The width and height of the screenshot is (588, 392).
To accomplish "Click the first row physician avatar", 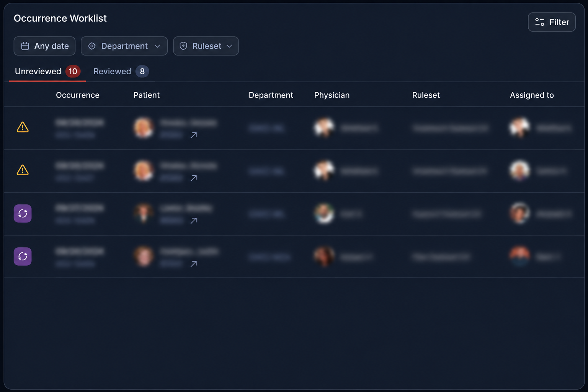I will pyautogui.click(x=324, y=128).
